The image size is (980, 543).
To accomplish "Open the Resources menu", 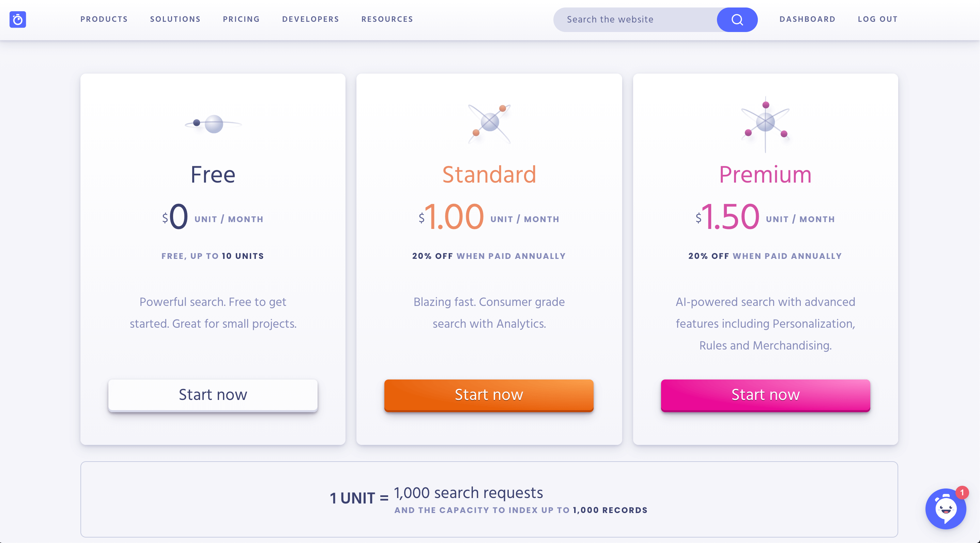I will tap(387, 19).
